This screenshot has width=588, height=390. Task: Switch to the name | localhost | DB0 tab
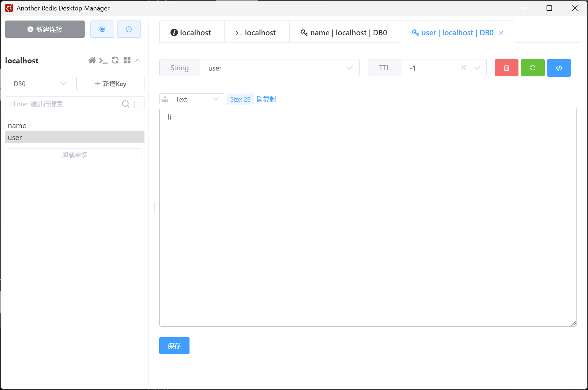344,33
